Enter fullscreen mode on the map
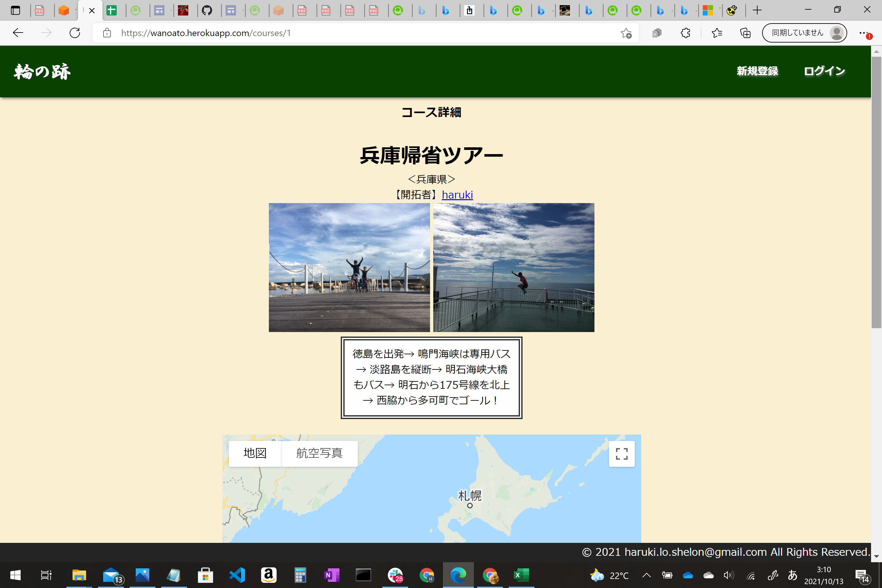Image resolution: width=882 pixels, height=588 pixels. [x=622, y=454]
